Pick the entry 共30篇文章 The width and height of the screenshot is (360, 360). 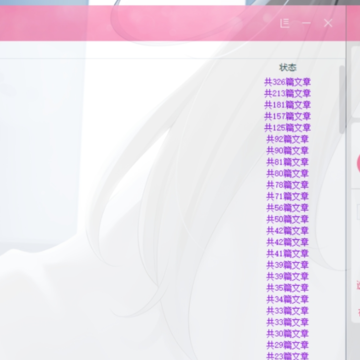pos(288,334)
